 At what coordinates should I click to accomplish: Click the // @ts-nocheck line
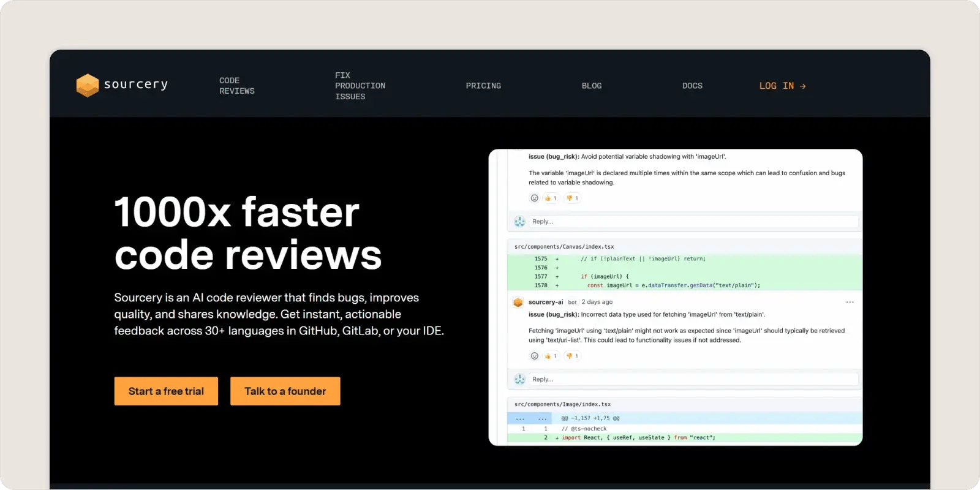(685, 429)
